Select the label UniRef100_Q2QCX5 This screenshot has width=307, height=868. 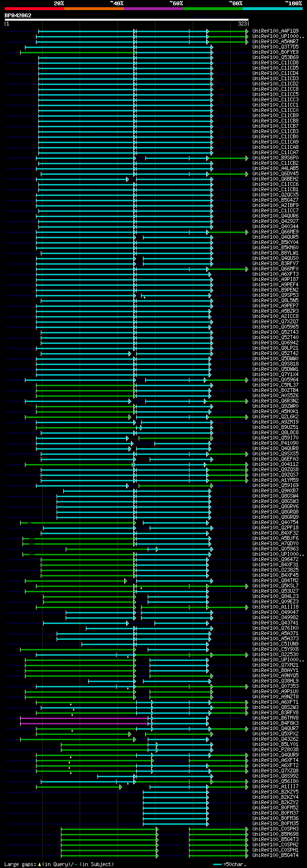pos(275,195)
